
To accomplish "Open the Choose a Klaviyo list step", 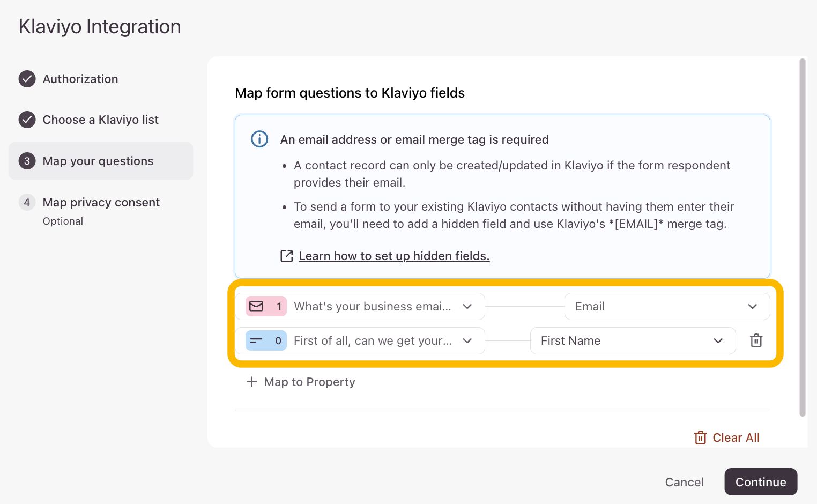I will [100, 120].
